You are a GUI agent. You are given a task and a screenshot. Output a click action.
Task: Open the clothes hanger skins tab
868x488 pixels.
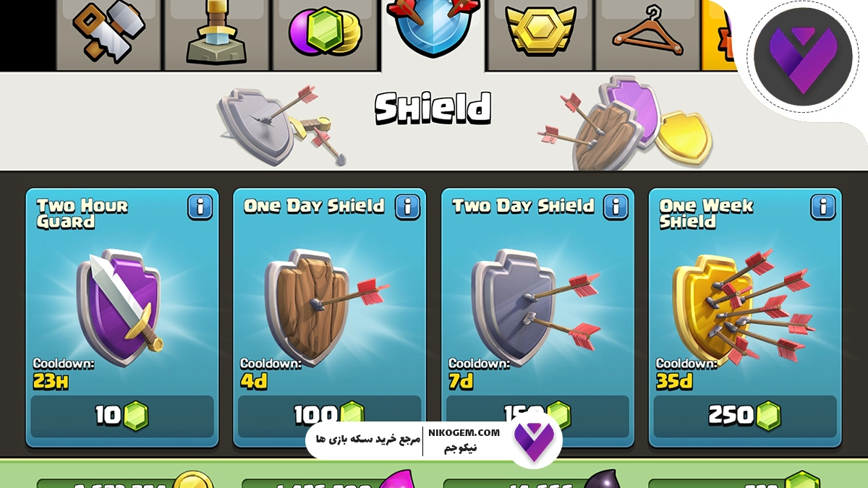(x=647, y=34)
